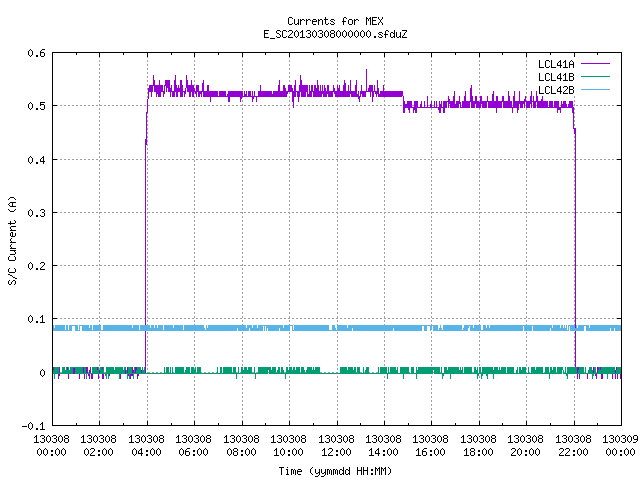Screen dimensions: 640x480
Task: Click the 0.3 y-axis tick value
Action: click(36, 213)
